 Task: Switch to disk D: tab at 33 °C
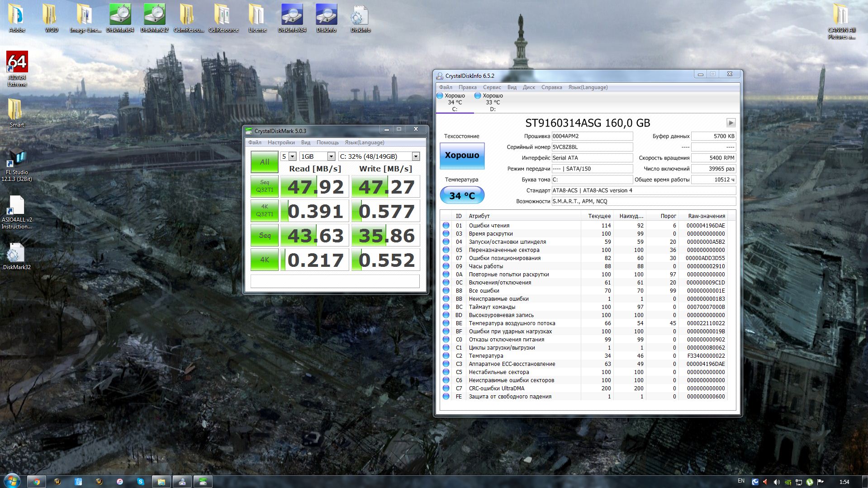tap(492, 102)
